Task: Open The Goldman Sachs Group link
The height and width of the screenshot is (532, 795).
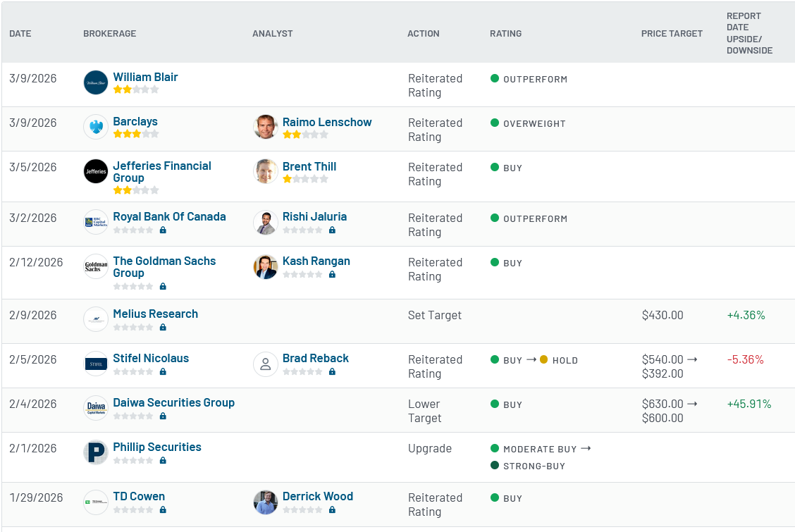Action: click(164, 267)
